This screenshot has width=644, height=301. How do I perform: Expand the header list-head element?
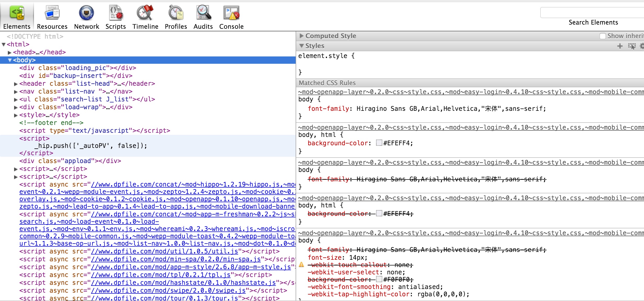(16, 84)
